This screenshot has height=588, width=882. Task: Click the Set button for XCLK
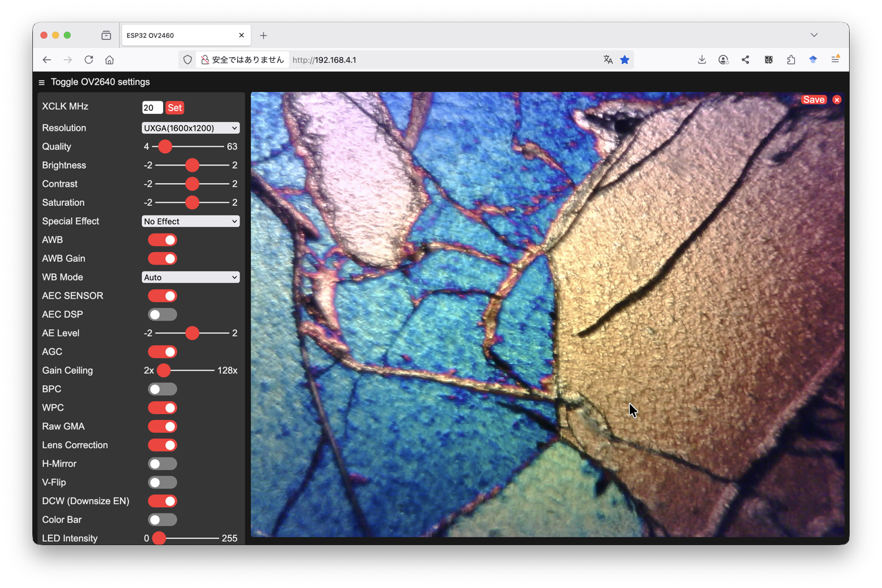175,108
